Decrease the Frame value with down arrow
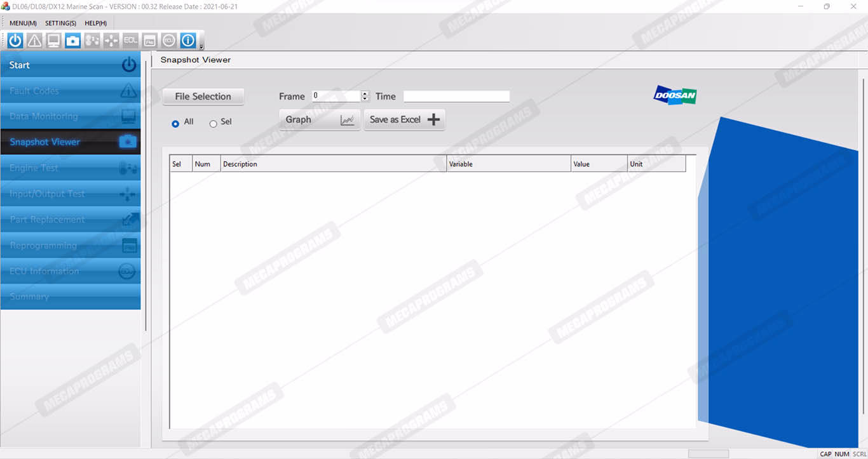 click(x=365, y=99)
